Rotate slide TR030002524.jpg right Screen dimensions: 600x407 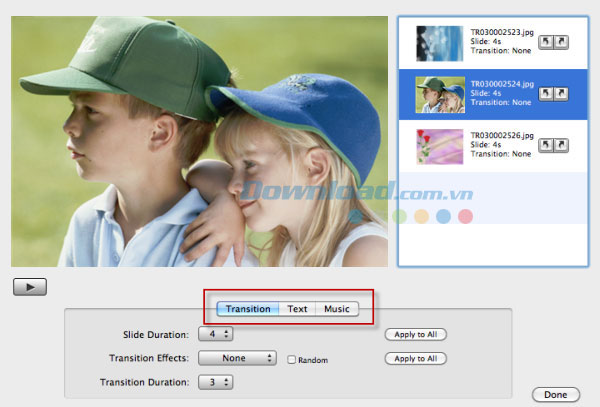(x=561, y=94)
